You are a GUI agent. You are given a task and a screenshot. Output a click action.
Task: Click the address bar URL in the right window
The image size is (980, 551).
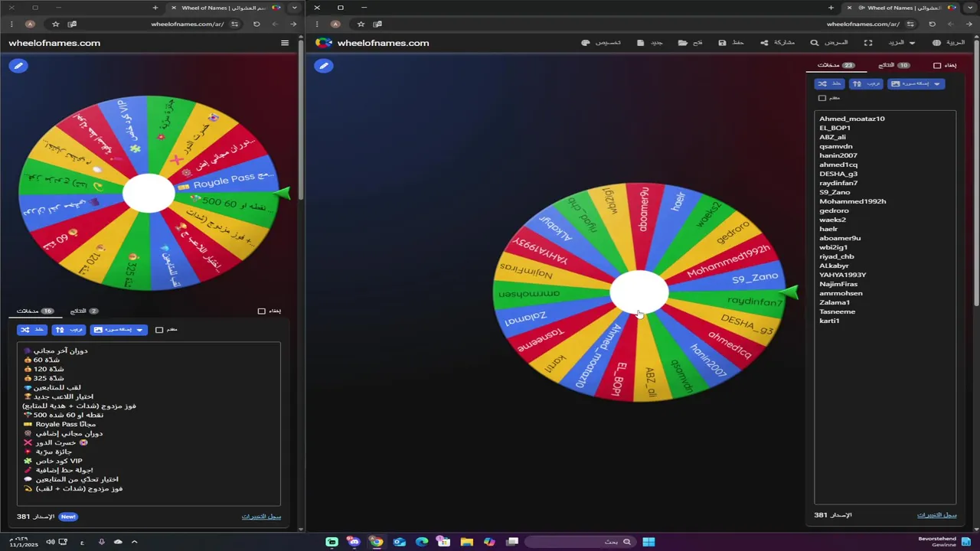click(x=863, y=24)
